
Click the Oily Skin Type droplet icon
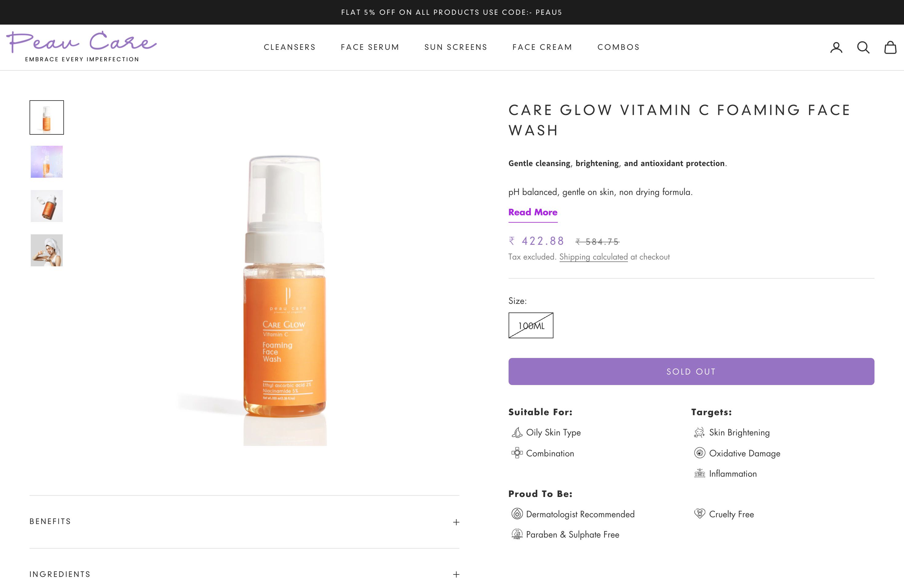click(x=517, y=432)
